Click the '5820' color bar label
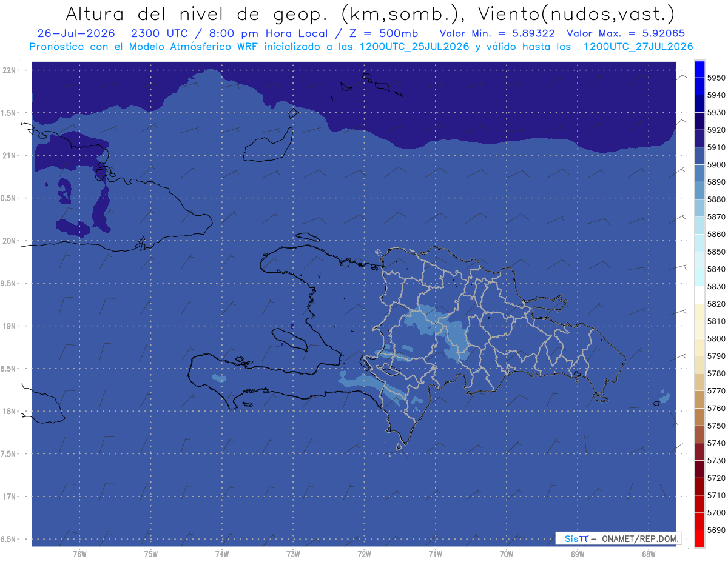Image resolution: width=728 pixels, height=562 pixels. [x=716, y=304]
